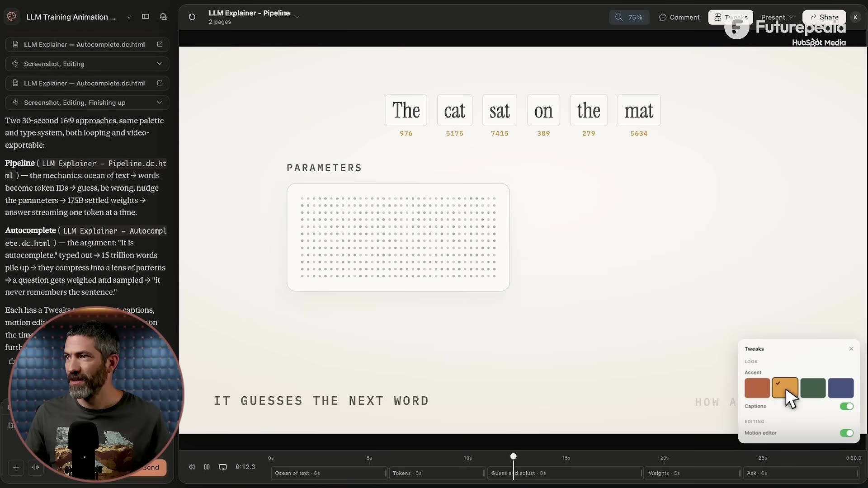
Task: Select the rust orange accent swatch
Action: [x=757, y=388]
